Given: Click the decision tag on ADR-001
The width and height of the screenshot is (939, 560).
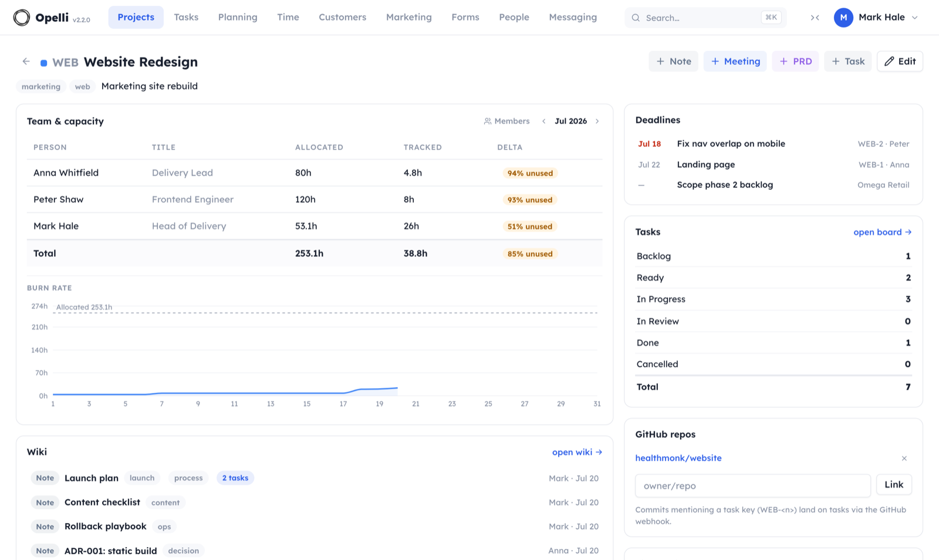Looking at the screenshot, I should click(x=184, y=551).
